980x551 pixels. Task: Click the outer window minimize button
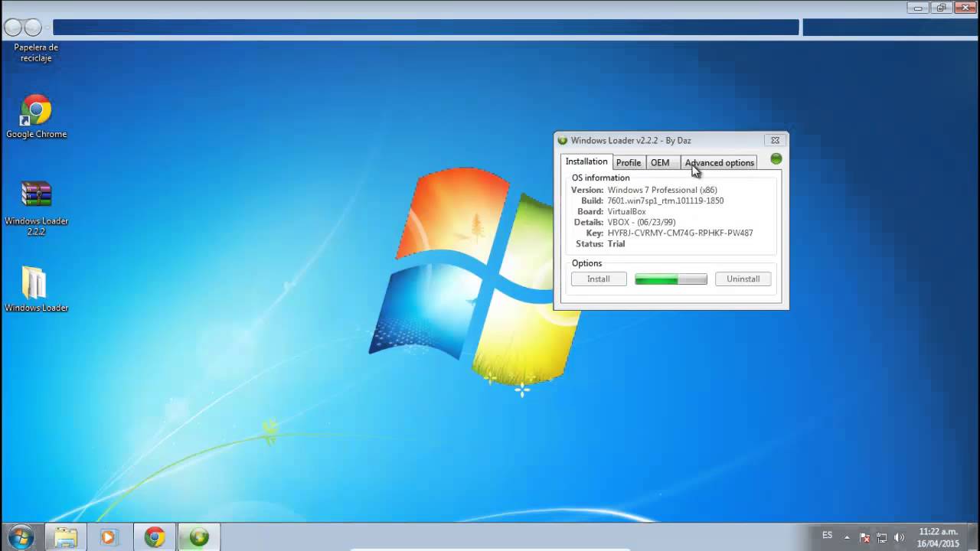click(919, 8)
